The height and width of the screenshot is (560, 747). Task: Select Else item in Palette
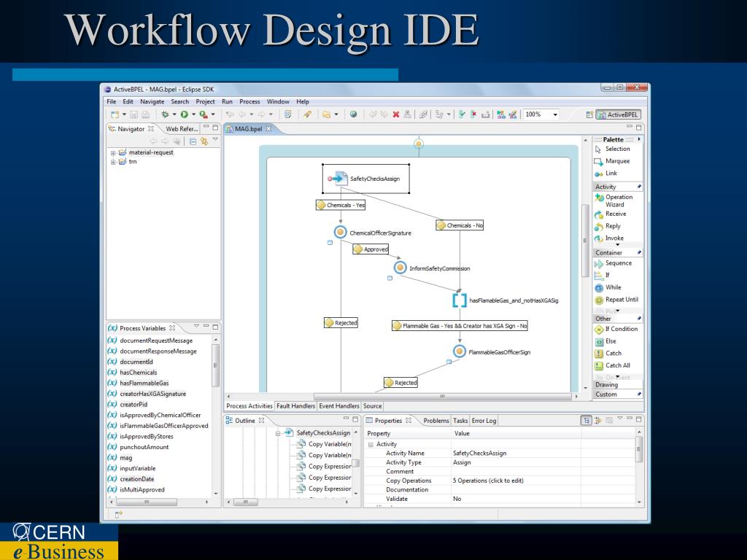pyautogui.click(x=605, y=341)
